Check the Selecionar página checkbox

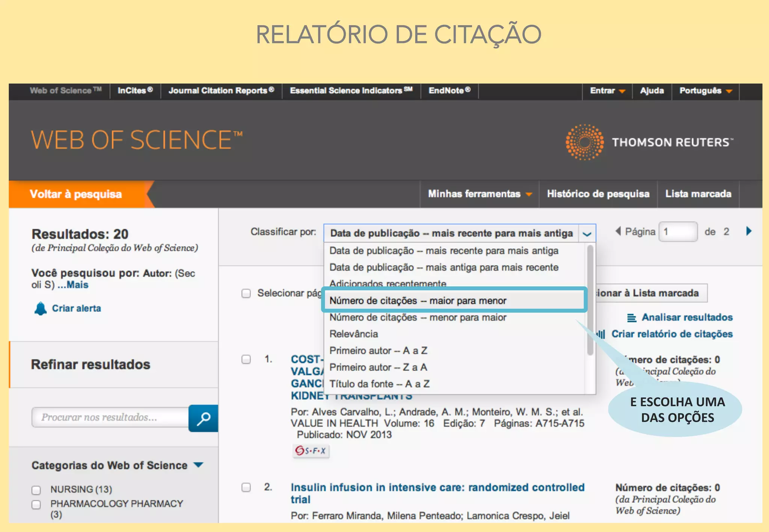pos(246,293)
